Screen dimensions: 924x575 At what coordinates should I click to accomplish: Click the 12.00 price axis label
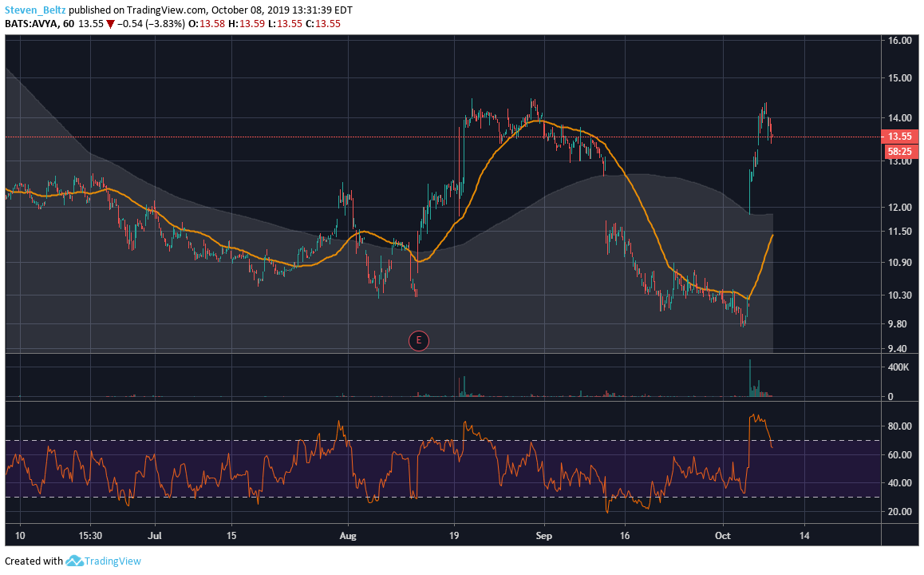coord(900,207)
